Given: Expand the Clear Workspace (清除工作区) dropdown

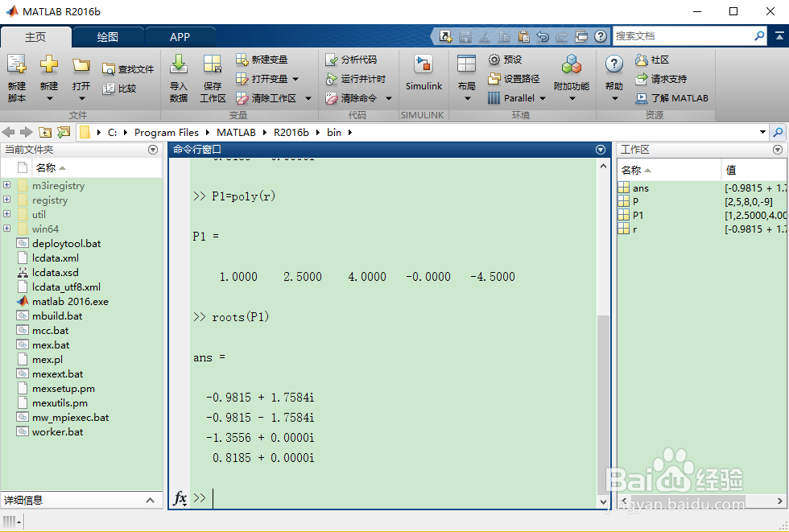Looking at the screenshot, I should point(308,99).
